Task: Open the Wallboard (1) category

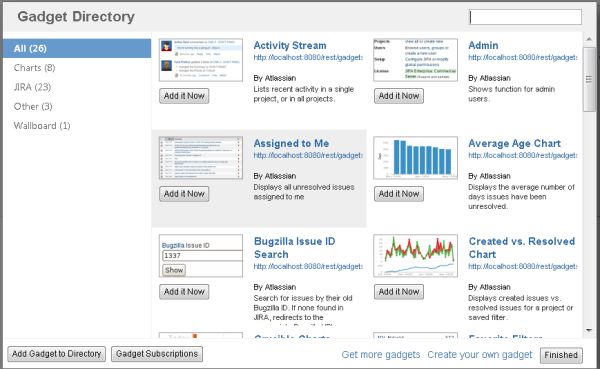Action: click(42, 126)
